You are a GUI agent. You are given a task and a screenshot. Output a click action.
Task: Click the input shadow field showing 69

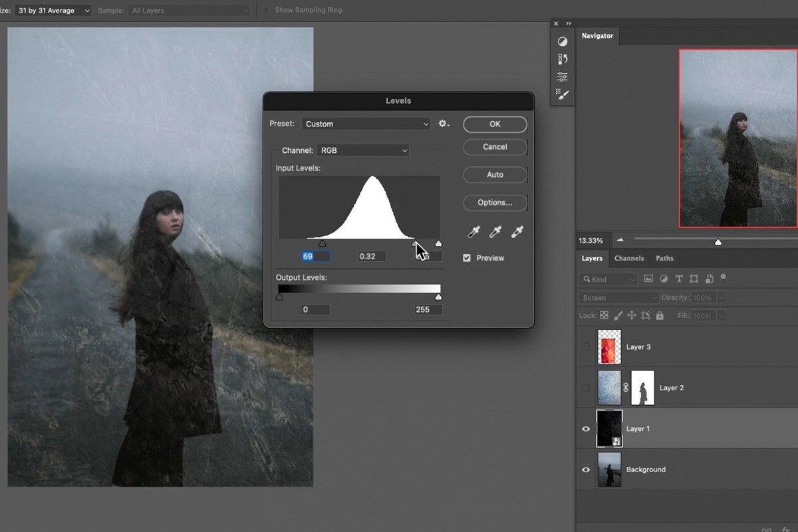click(316, 256)
